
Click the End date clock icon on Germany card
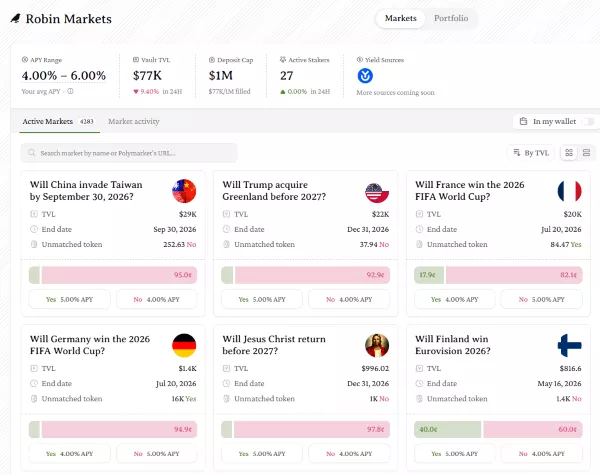[x=34, y=384]
